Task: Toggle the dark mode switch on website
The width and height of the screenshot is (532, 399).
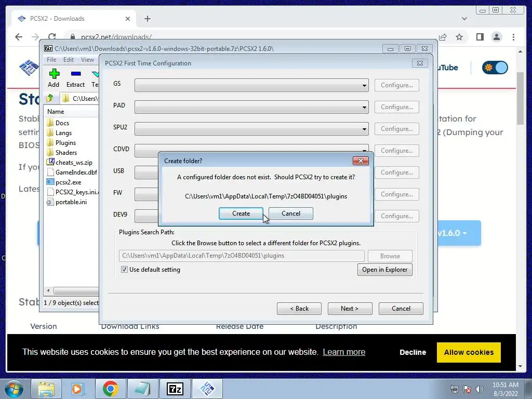Action: tap(495, 68)
